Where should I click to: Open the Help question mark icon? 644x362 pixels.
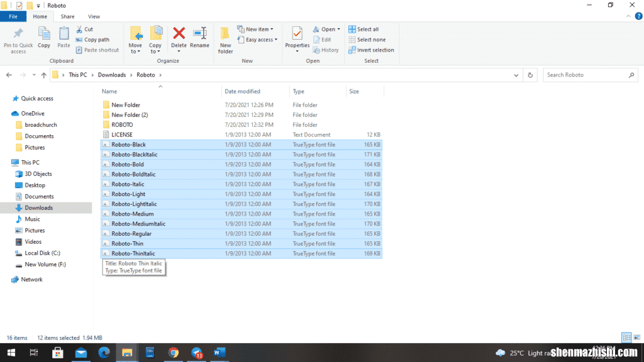(x=638, y=16)
